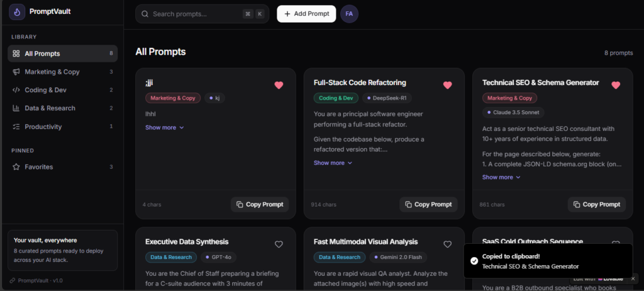Click the Coding & Dev code brackets icon

tap(16, 90)
